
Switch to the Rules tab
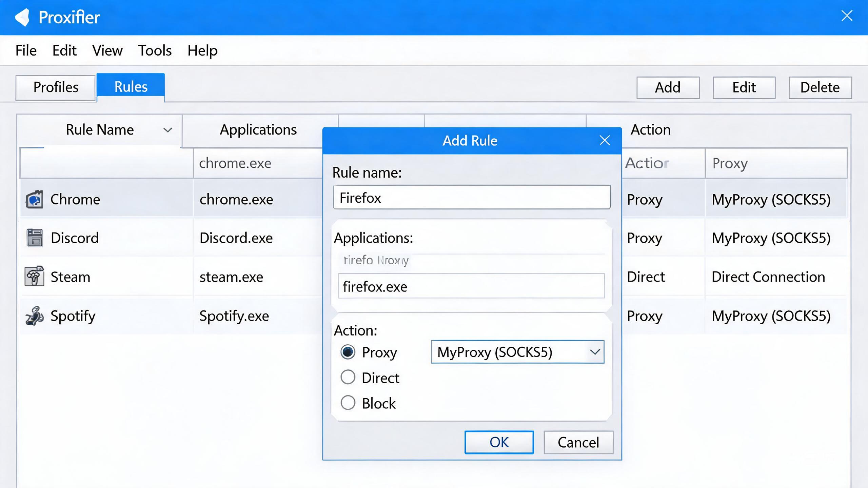tap(131, 87)
